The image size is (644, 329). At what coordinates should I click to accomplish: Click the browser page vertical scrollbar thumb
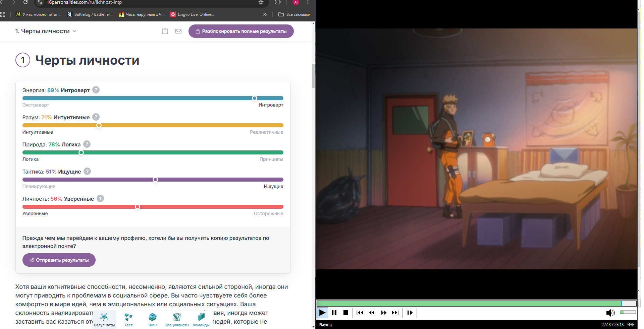coord(314,76)
